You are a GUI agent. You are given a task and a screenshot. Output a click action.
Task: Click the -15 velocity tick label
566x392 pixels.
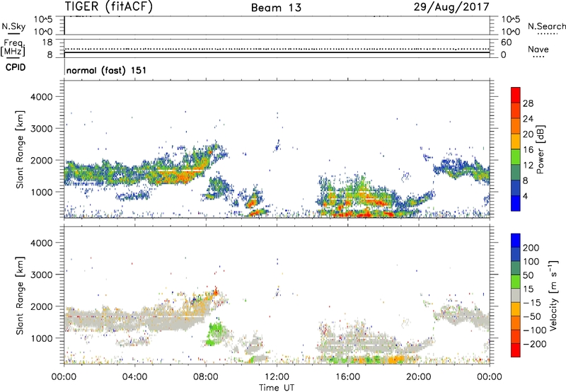pyautogui.click(x=532, y=302)
